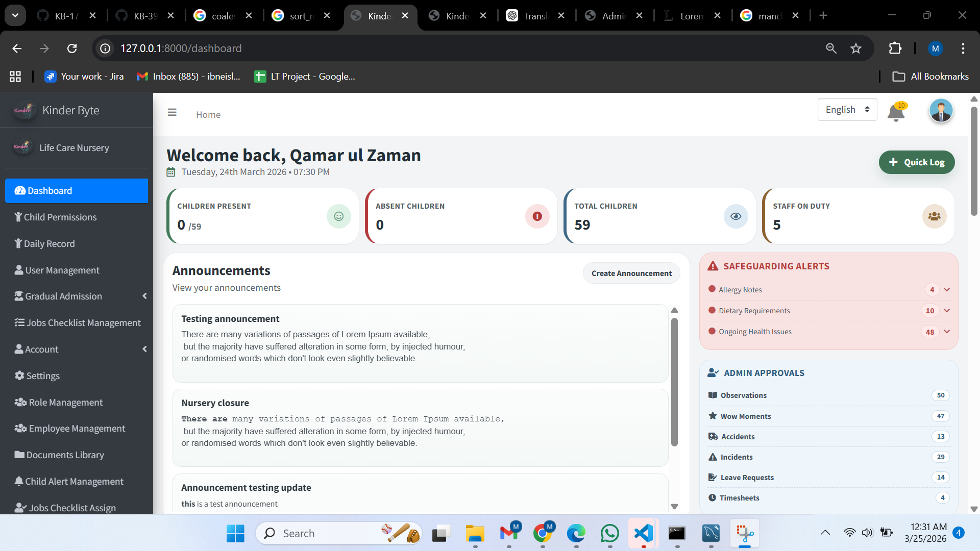Click the notification bell icon
Viewport: 980px width, 551px height.
tap(896, 112)
